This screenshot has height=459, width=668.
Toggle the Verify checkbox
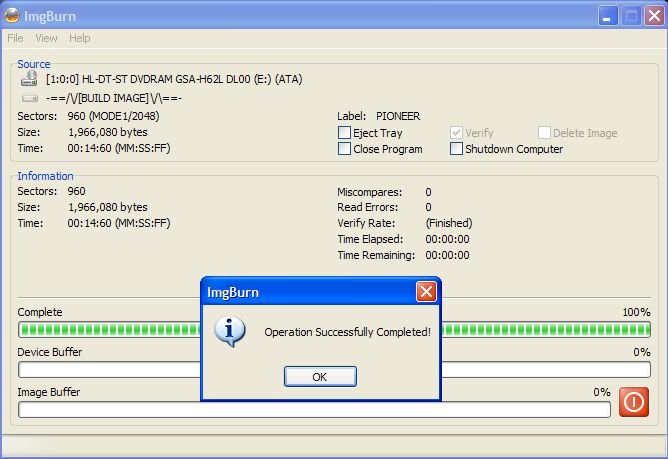[456, 133]
